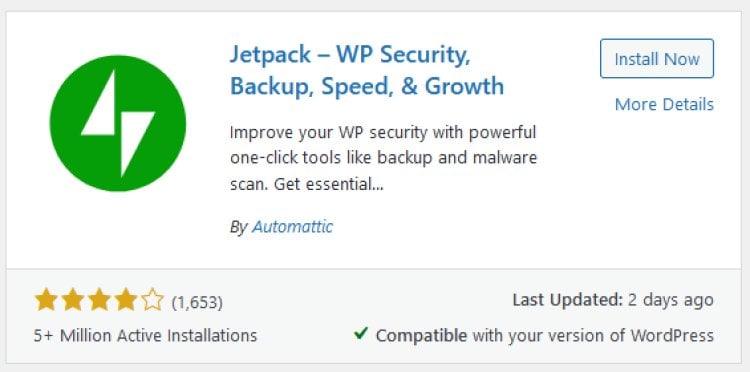Click the second gold rating star
This screenshot has height=372, width=750.
click(73, 300)
